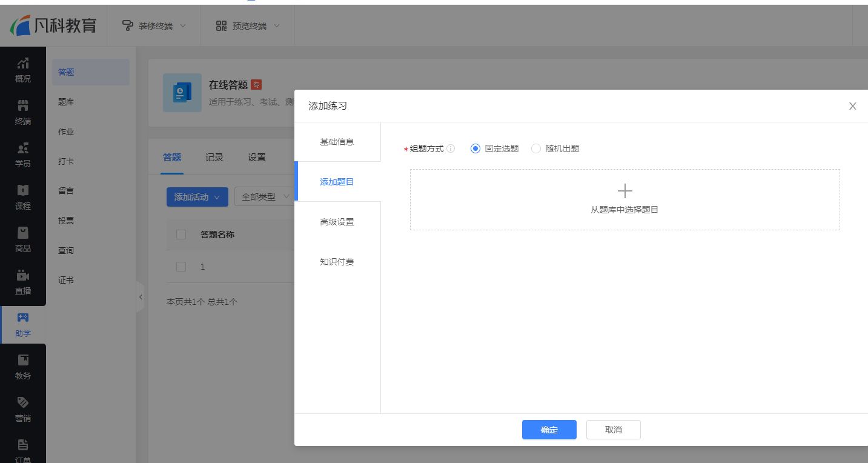
Task: Open the 全部类型 filter dropdown
Action: tap(265, 197)
